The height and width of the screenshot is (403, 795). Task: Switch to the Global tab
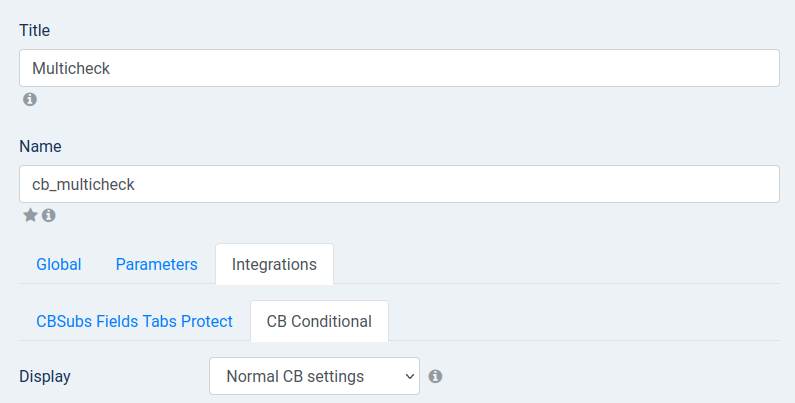click(59, 264)
